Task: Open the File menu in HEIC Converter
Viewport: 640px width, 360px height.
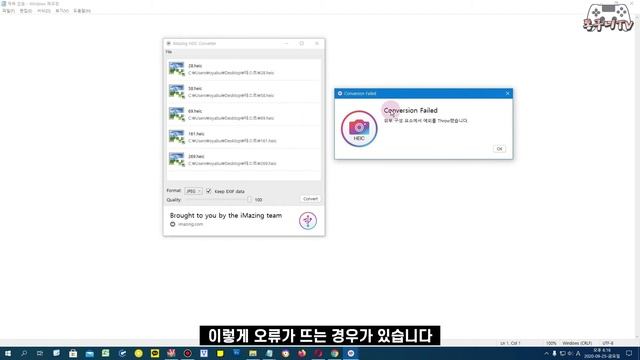Action: [169, 52]
